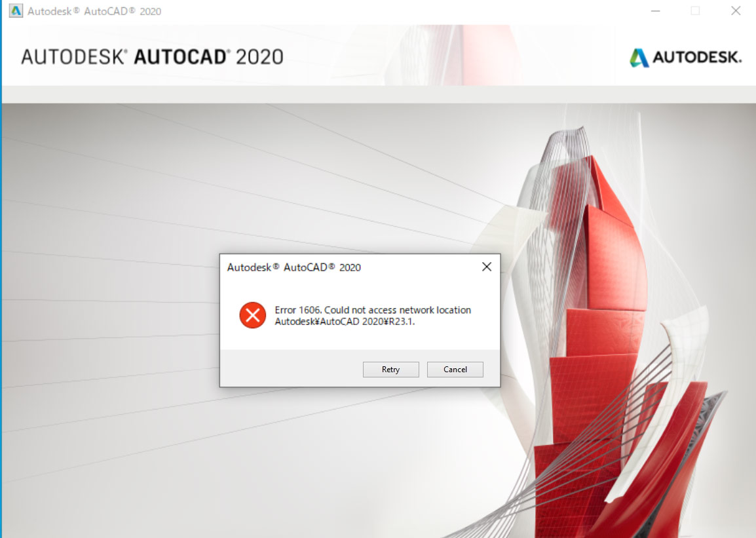Click the "Autodesk¥AutoCAD 2020¥R23.1" path text
This screenshot has height=538, width=756.
pyautogui.click(x=345, y=322)
